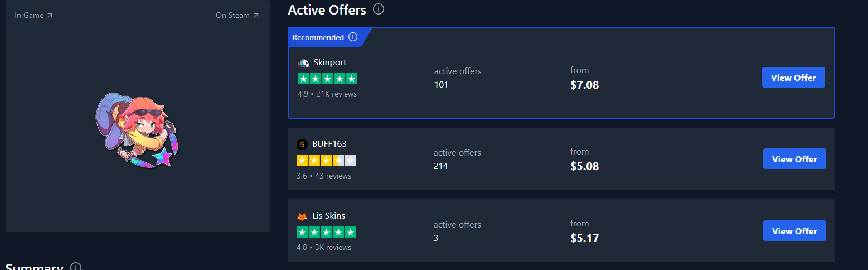Click the Skinport logo icon
The image size is (868, 270).
(x=303, y=62)
